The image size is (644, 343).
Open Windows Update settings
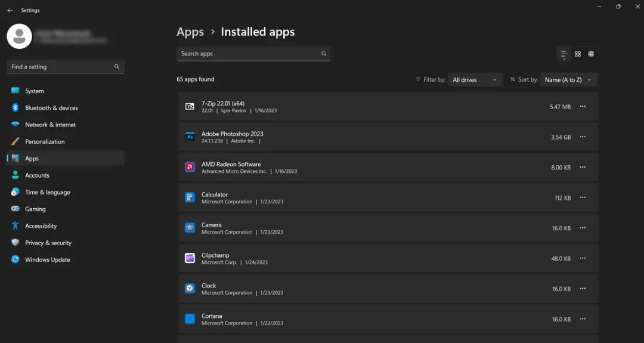coord(66,259)
